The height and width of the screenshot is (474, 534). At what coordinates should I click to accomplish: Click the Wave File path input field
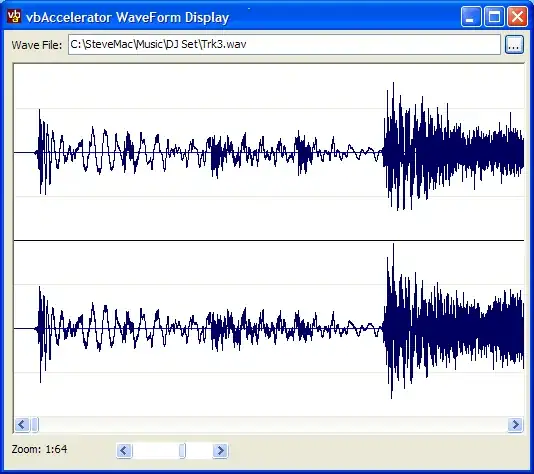pyautogui.click(x=284, y=44)
